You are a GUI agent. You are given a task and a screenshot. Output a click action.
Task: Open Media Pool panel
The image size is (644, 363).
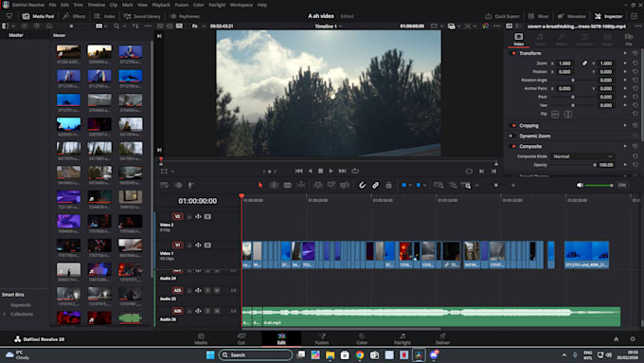click(x=38, y=16)
